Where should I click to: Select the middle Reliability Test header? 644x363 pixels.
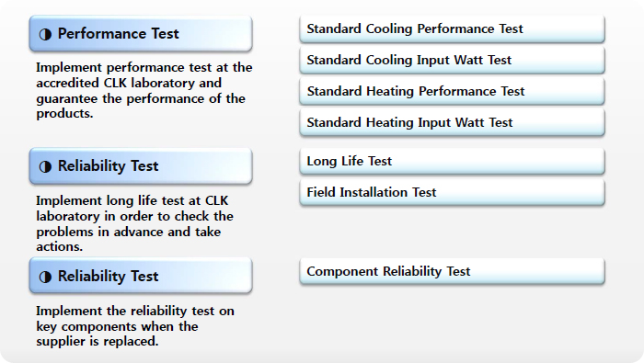141,166
